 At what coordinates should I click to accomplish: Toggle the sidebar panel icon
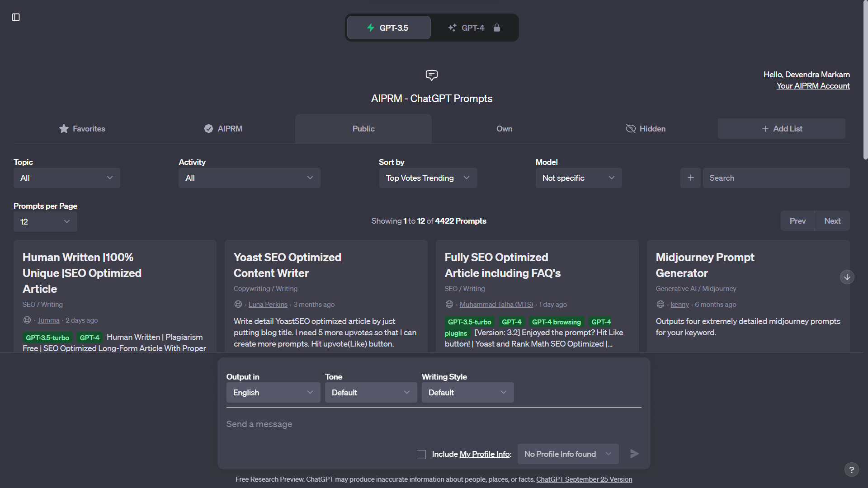tap(16, 17)
